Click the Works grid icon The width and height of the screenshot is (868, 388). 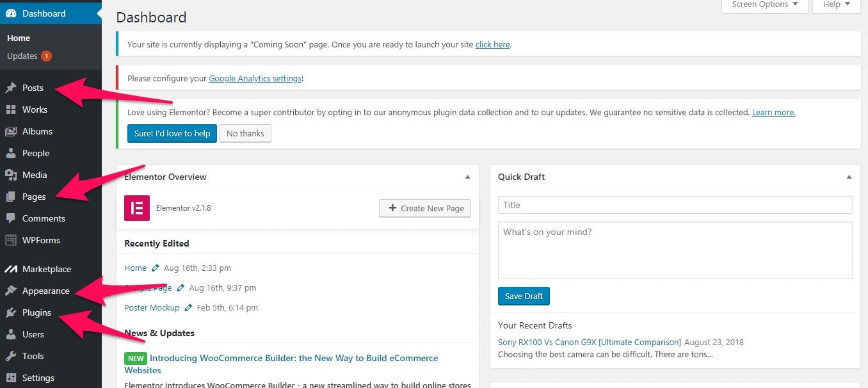[11, 109]
